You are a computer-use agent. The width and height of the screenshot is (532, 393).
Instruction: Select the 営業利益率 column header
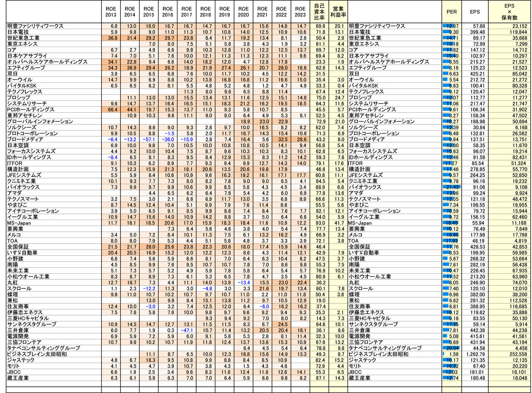[x=338, y=11]
